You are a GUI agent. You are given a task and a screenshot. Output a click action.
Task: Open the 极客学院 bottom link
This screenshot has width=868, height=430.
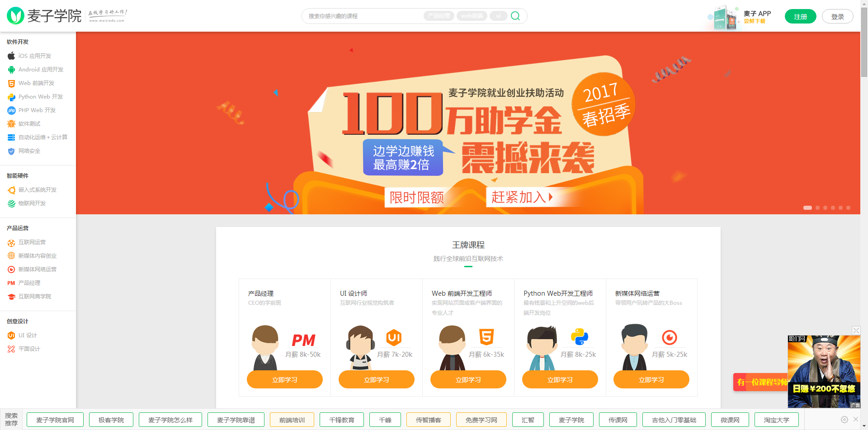pos(111,420)
